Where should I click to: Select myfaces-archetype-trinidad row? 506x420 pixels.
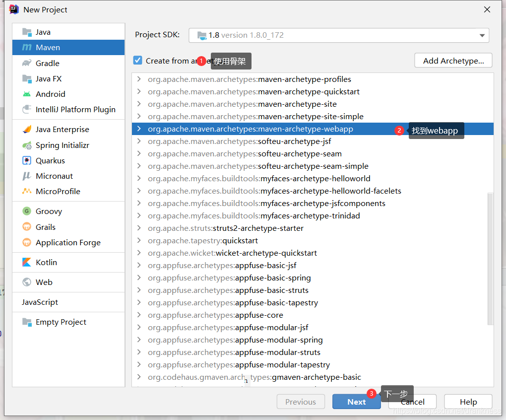tap(313, 215)
